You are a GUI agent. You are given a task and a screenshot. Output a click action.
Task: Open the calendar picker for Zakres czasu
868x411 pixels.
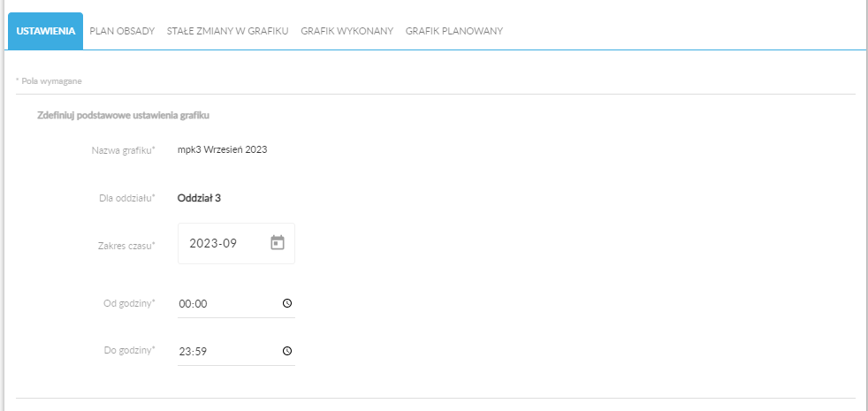(278, 242)
